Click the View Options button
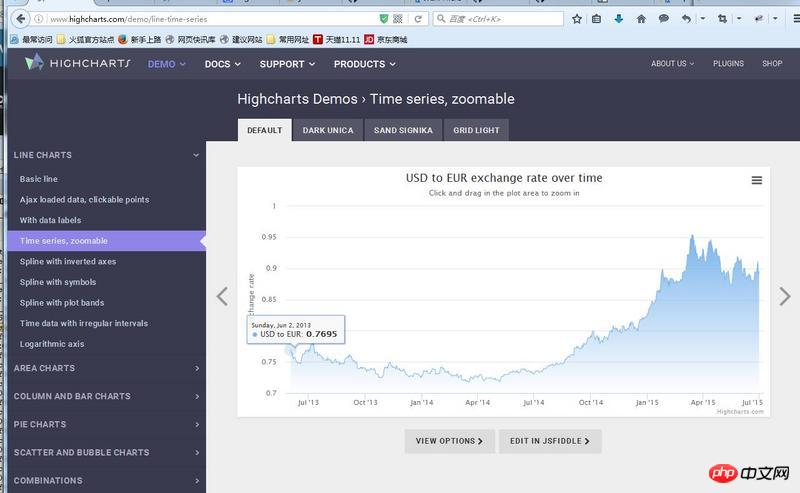This screenshot has height=493, width=800. pos(449,440)
